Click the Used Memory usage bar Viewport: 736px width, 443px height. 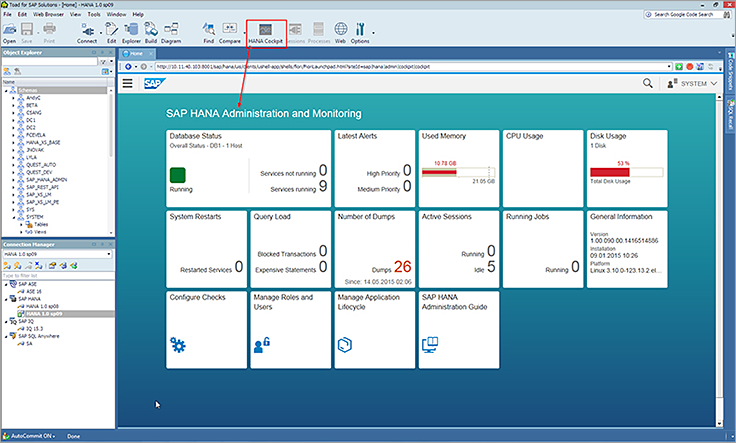coord(458,172)
